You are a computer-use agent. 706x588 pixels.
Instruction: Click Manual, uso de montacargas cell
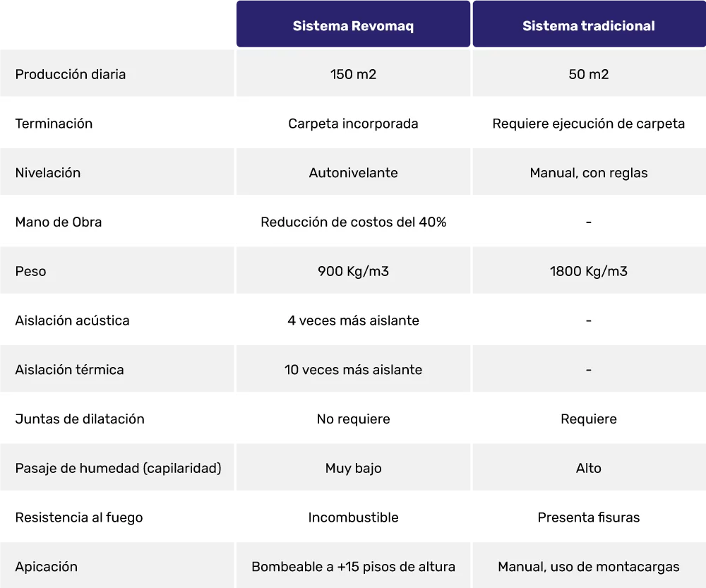tap(589, 565)
